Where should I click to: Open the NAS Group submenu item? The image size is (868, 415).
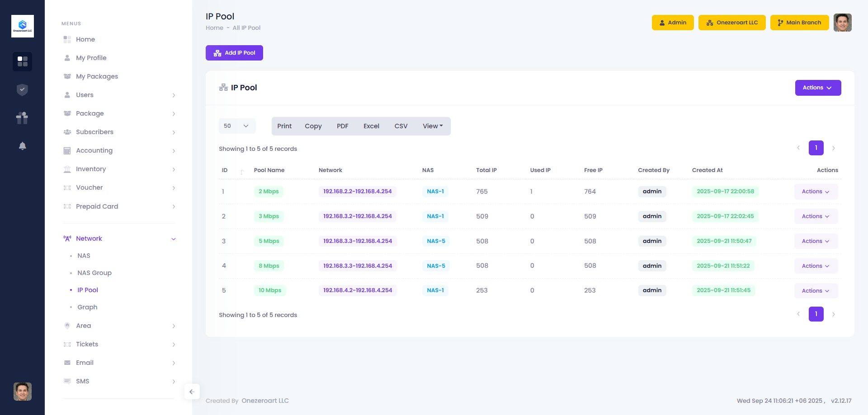click(94, 273)
